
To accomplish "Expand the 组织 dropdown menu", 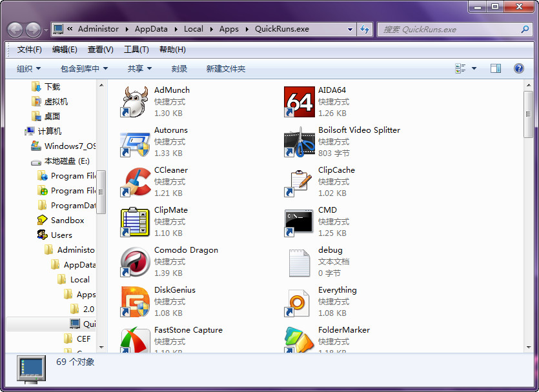I will [x=28, y=68].
